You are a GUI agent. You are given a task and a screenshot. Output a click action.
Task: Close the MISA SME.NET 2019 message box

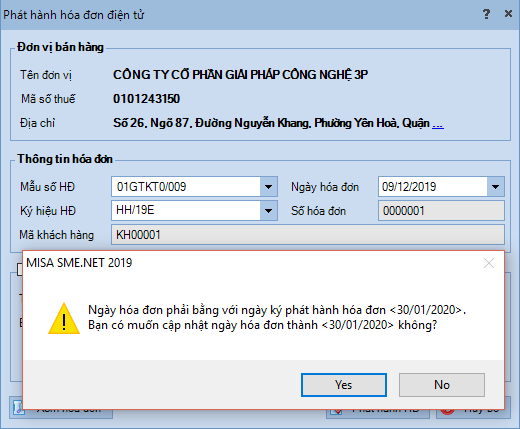(x=489, y=263)
